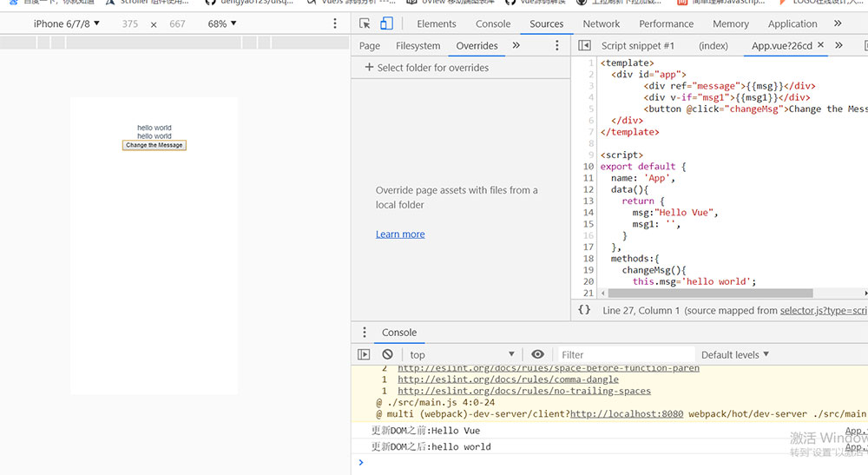Open device toolbar more options menu
Screen dimensions: 868x475
(x=335, y=23)
